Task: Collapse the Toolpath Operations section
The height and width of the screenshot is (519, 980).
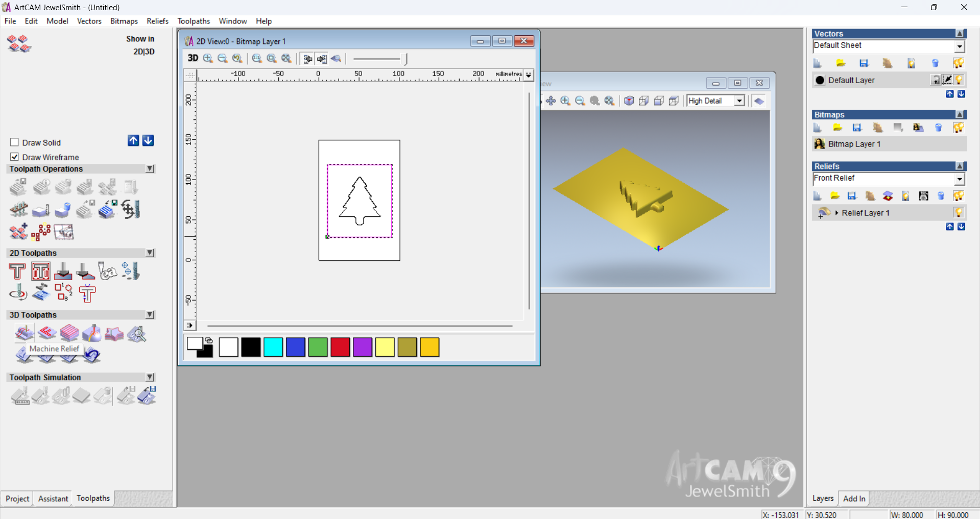Action: pos(150,168)
